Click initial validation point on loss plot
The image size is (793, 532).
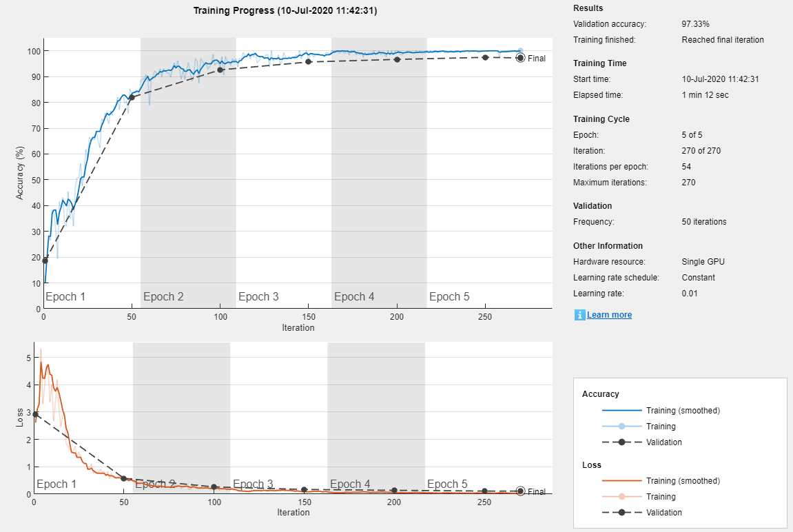35,414
